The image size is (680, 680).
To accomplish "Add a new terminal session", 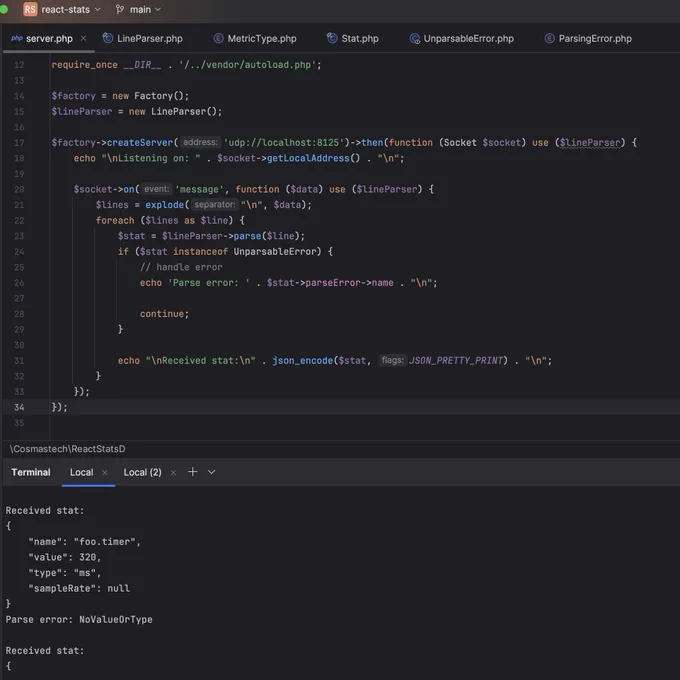I will [x=193, y=472].
